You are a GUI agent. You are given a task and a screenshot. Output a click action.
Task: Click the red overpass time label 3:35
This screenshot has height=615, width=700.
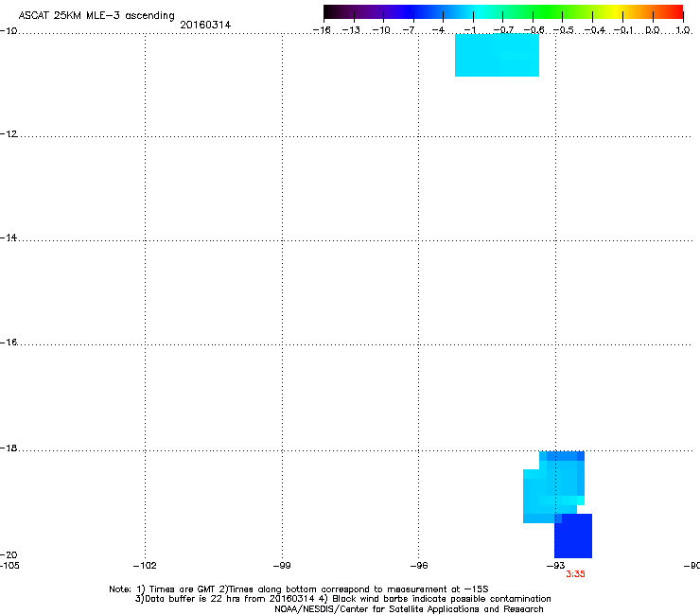[575, 574]
